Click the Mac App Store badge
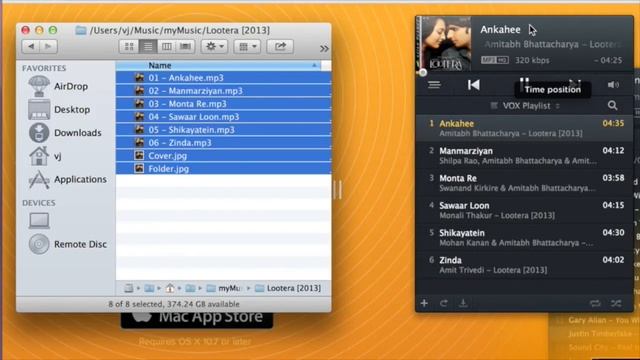 (197, 320)
